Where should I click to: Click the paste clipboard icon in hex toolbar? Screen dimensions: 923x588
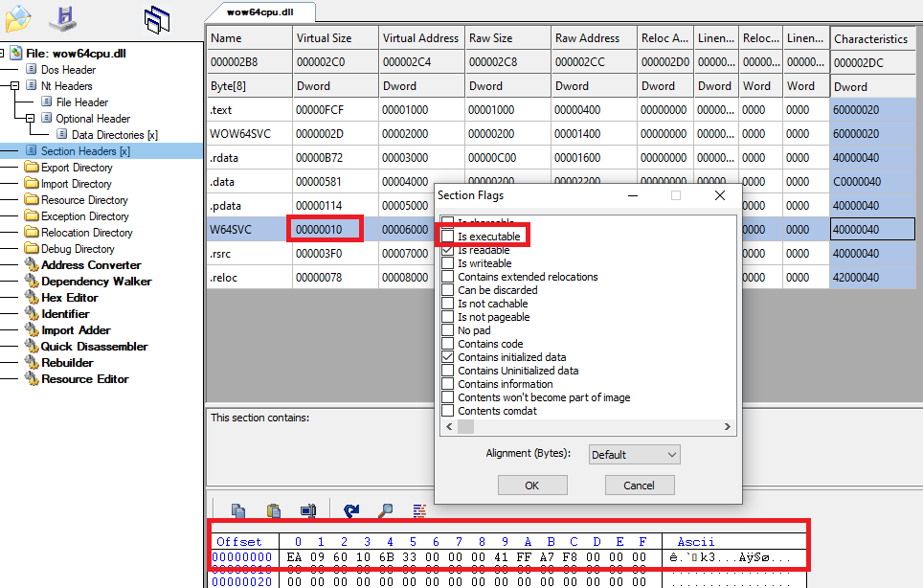(x=273, y=510)
